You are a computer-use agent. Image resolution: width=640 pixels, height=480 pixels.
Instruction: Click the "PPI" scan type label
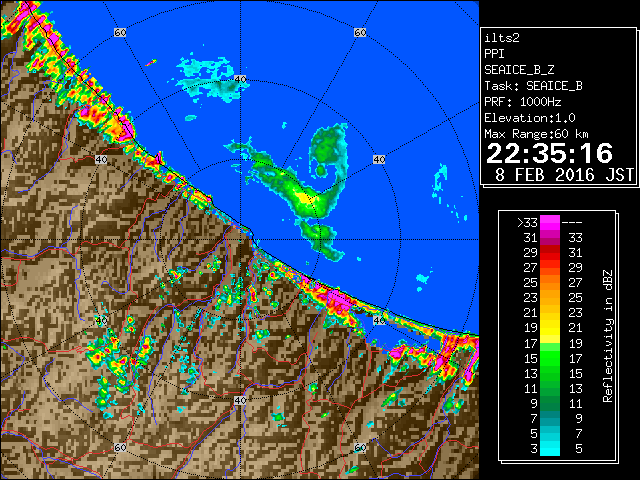494,54
